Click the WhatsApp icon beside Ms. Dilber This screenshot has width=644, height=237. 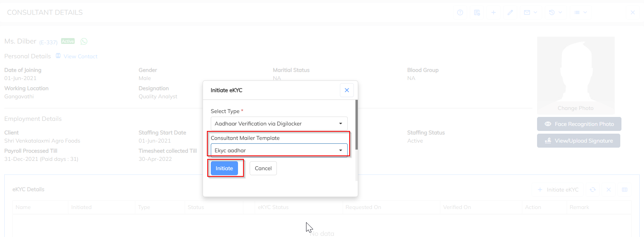[x=84, y=41]
